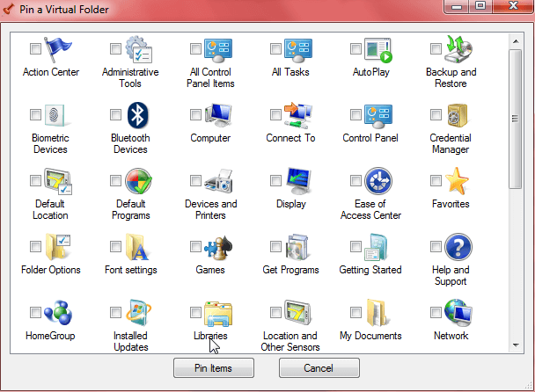Viewport: 535px width, 392px height.
Task: Click the Control Panel icon
Action: click(378, 116)
